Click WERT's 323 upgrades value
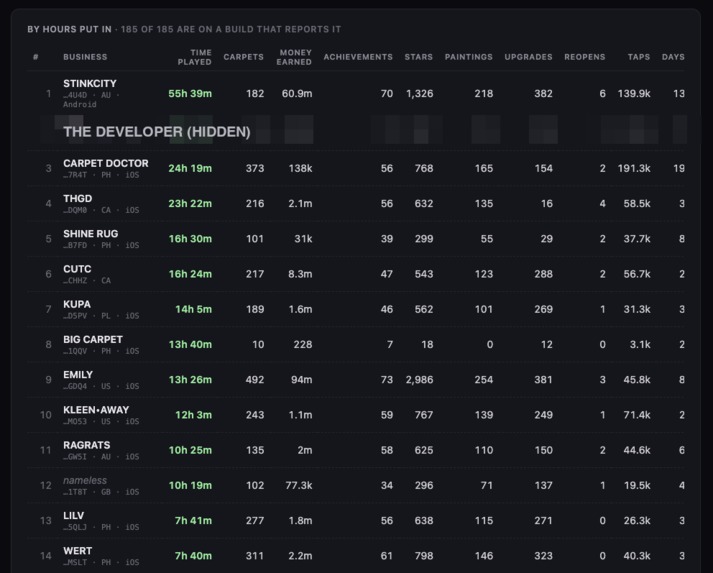Image resolution: width=713 pixels, height=573 pixels. coord(543,556)
